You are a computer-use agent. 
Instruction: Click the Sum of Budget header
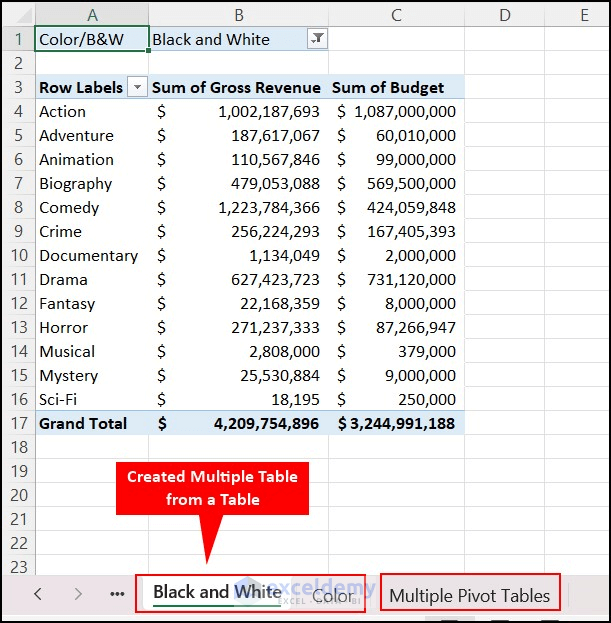388,87
